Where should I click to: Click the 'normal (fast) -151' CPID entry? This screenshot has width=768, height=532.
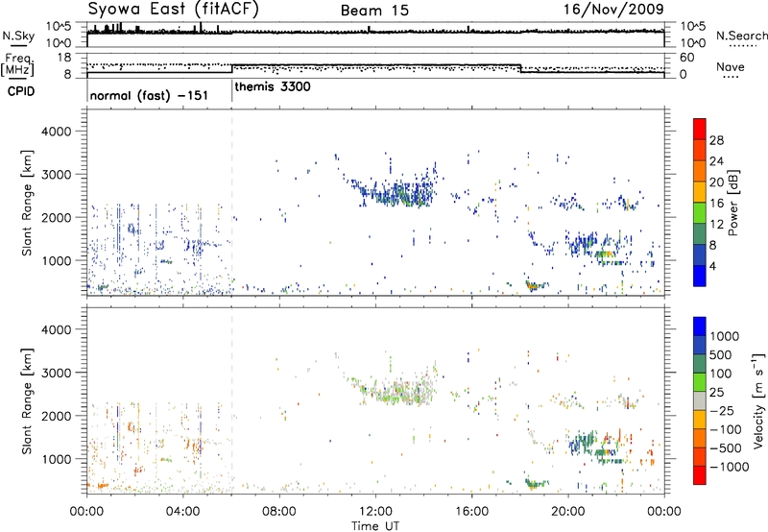click(x=149, y=95)
